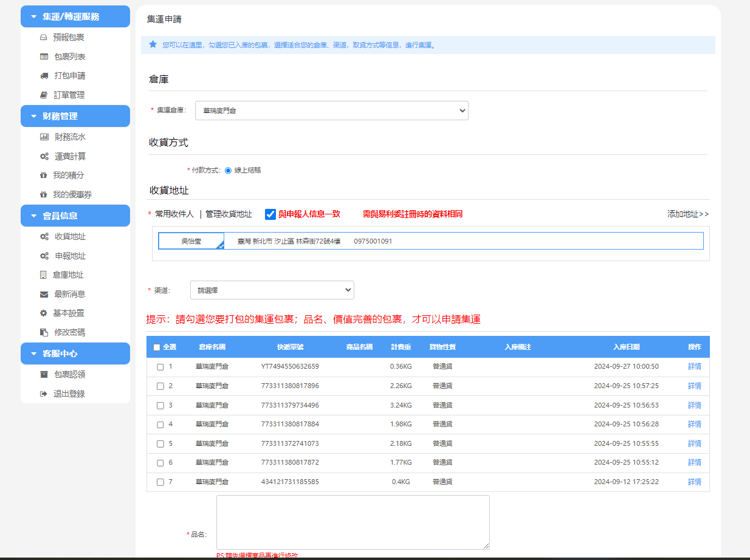Click the 常用收件人 link
This screenshot has height=560, width=750.
[x=174, y=214]
